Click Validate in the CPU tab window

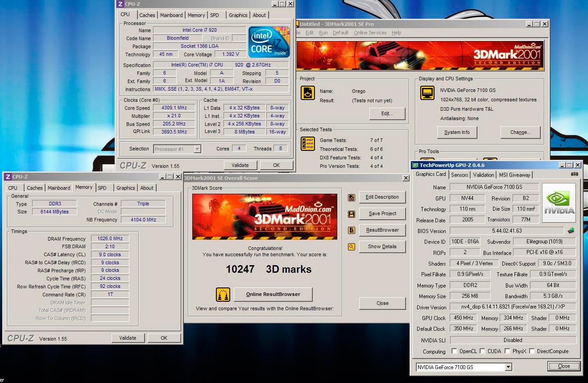[240, 165]
